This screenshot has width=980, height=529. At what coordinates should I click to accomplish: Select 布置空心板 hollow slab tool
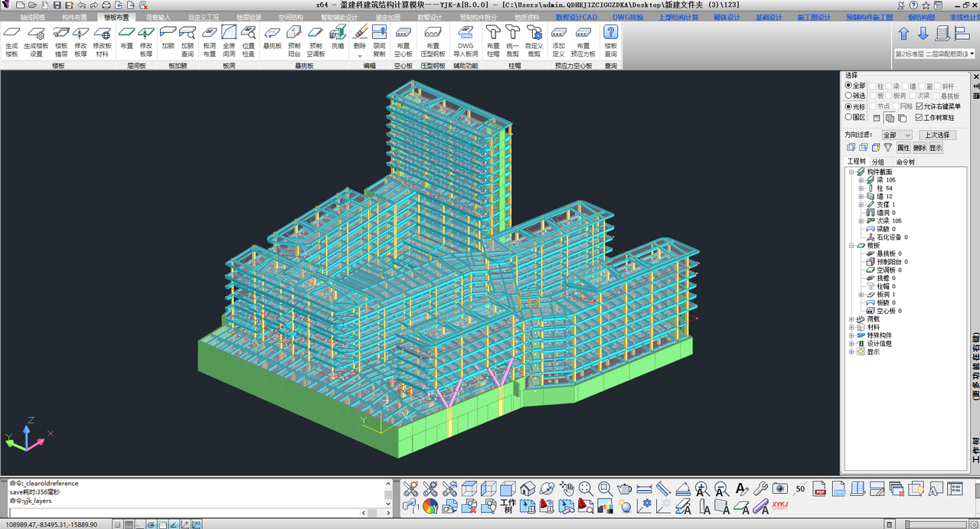tap(403, 41)
